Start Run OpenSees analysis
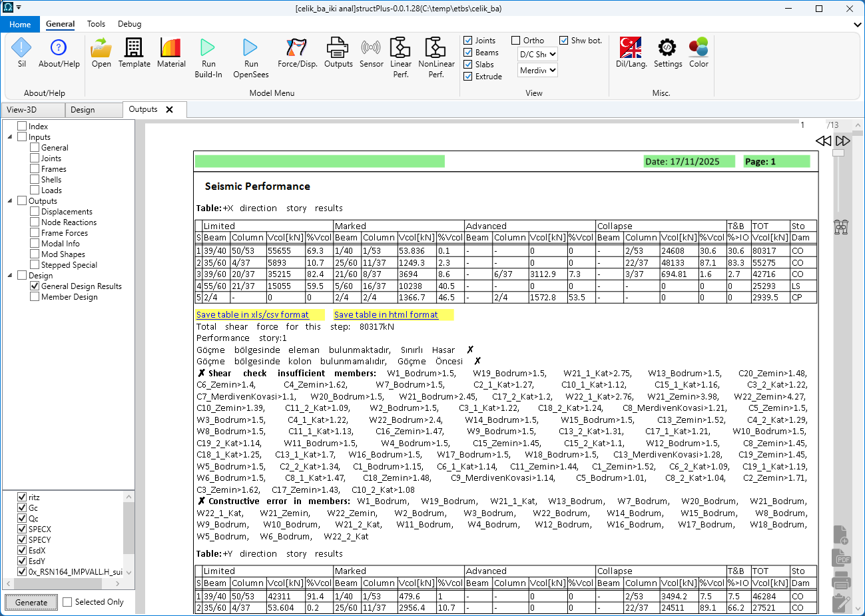 pyautogui.click(x=250, y=48)
